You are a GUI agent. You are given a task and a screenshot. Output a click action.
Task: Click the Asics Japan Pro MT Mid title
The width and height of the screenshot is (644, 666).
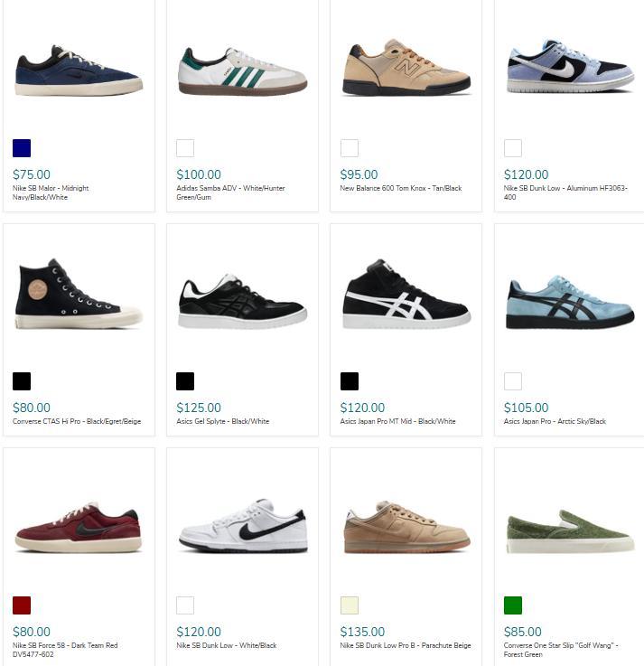[x=397, y=421]
